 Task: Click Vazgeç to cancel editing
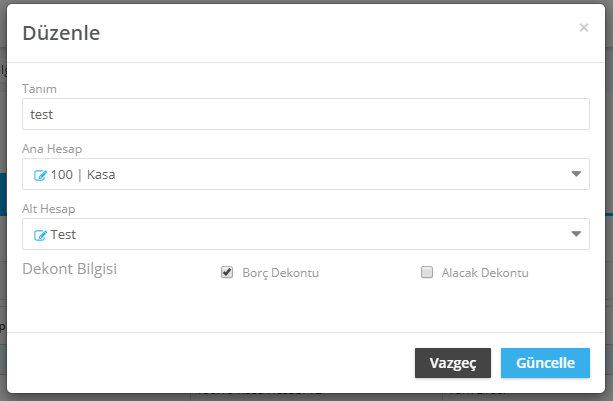click(x=453, y=363)
